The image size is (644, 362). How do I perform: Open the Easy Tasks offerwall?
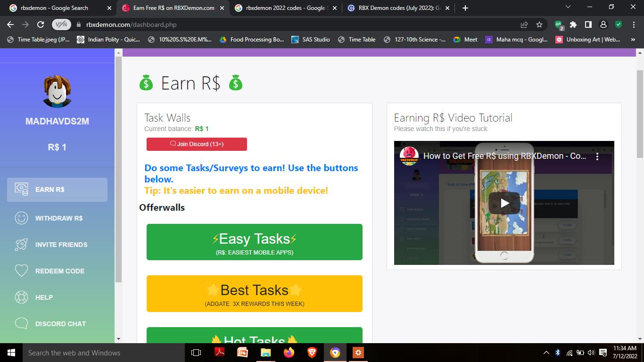coord(255,242)
